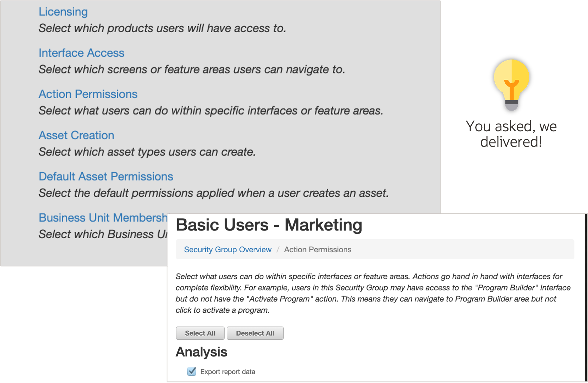
Task: Click the Action Permissions breadcrumb item
Action: [318, 249]
